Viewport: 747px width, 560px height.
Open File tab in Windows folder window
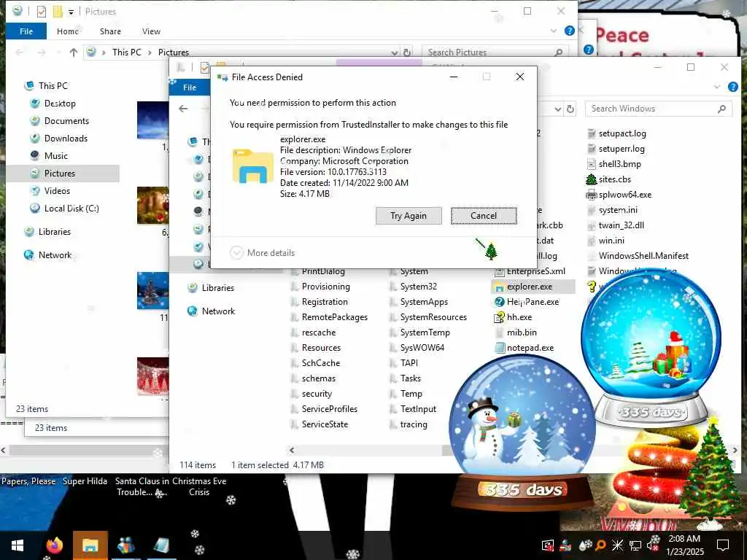click(x=190, y=87)
